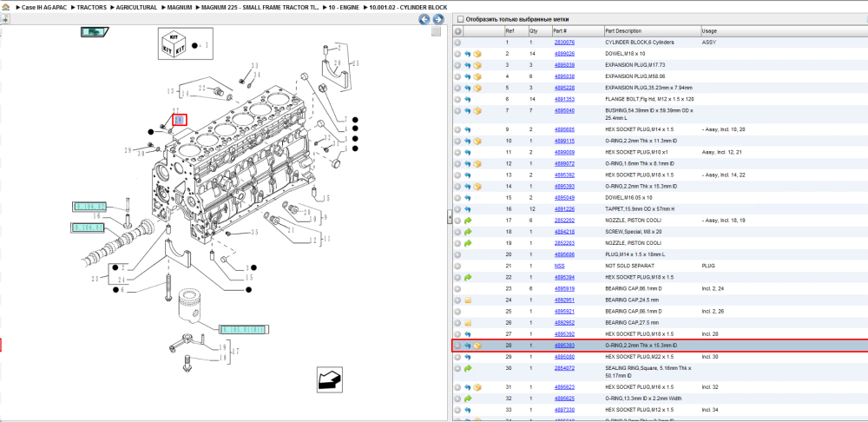The width and height of the screenshot is (868, 422).
Task: Select the round marker for Ref 4 row
Action: (x=457, y=76)
